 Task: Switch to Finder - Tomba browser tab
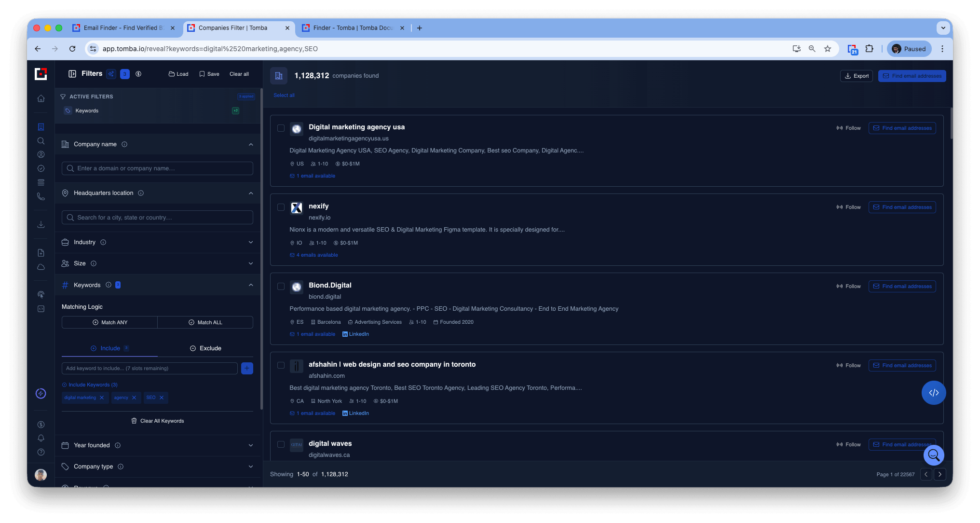(353, 28)
